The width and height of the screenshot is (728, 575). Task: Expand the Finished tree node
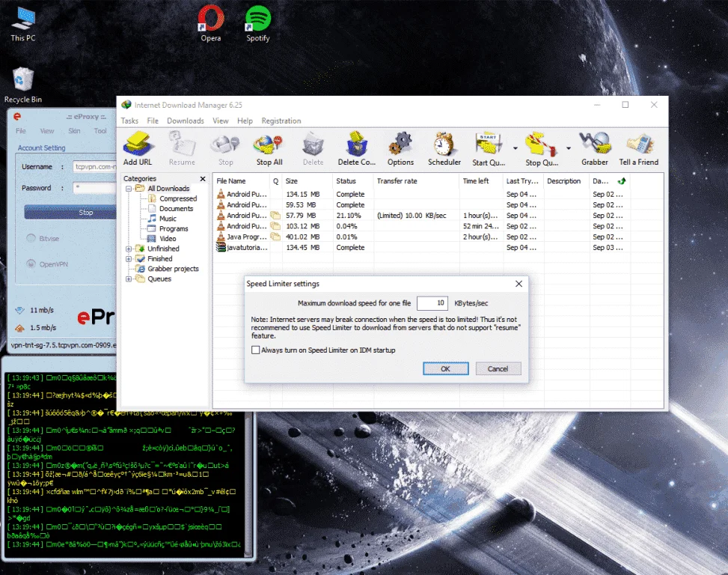point(129,259)
